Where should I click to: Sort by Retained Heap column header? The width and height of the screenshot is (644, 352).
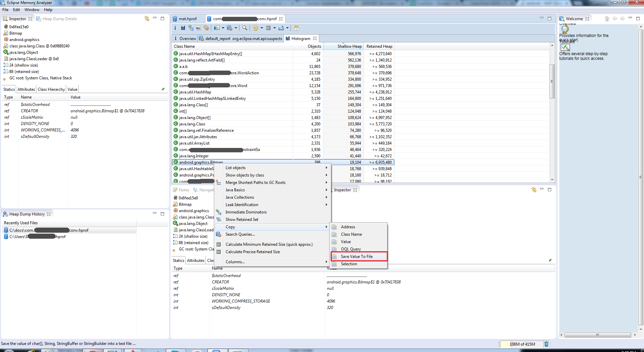pos(379,46)
